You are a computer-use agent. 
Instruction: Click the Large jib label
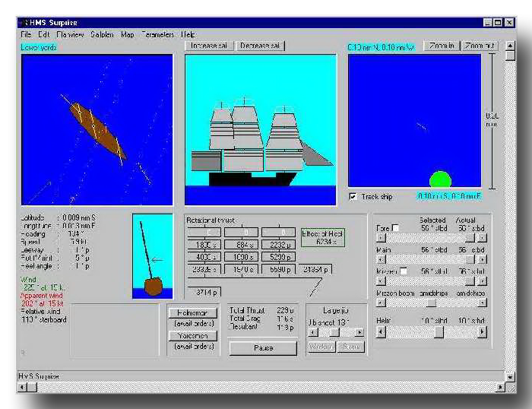coord(336,310)
